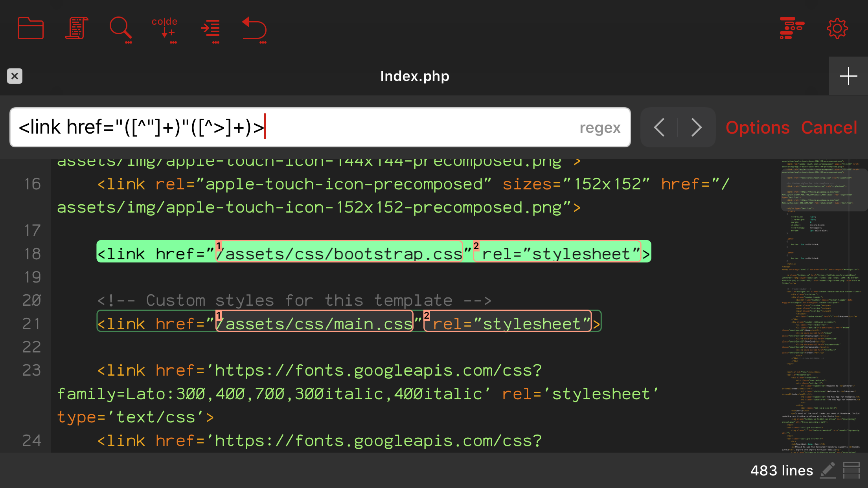Open the search Options
This screenshot has height=488, width=868.
[x=757, y=127]
